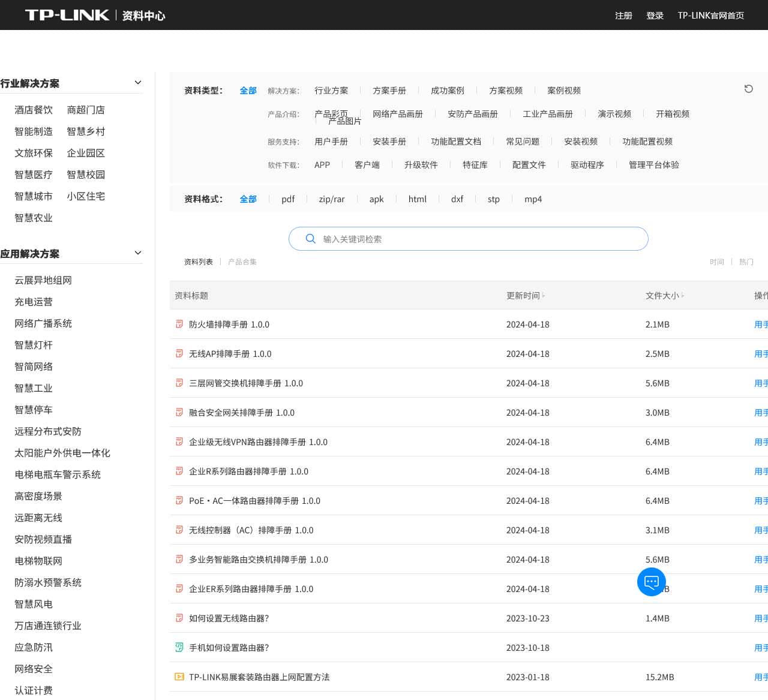Collapse the 行业解决方案 section chevron

pos(138,83)
